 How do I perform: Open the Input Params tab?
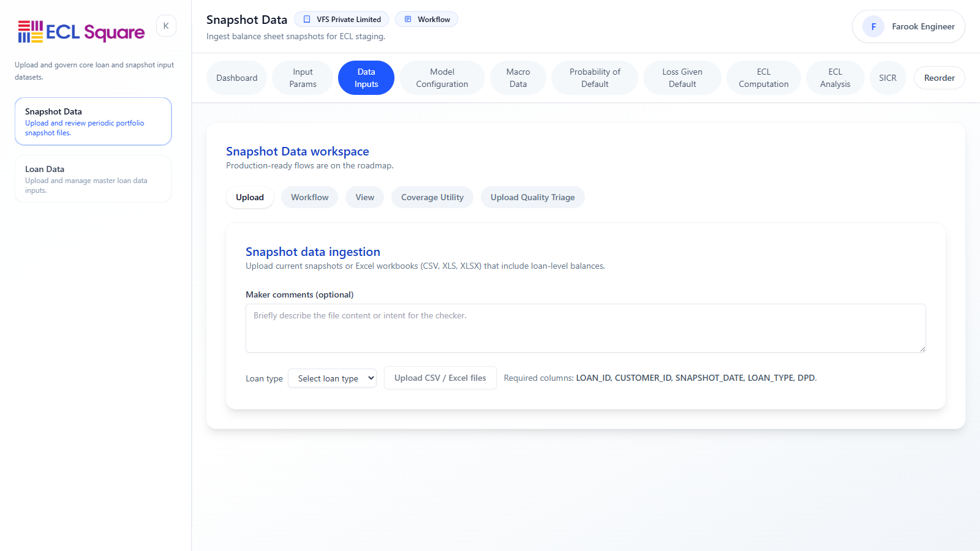pos(303,78)
